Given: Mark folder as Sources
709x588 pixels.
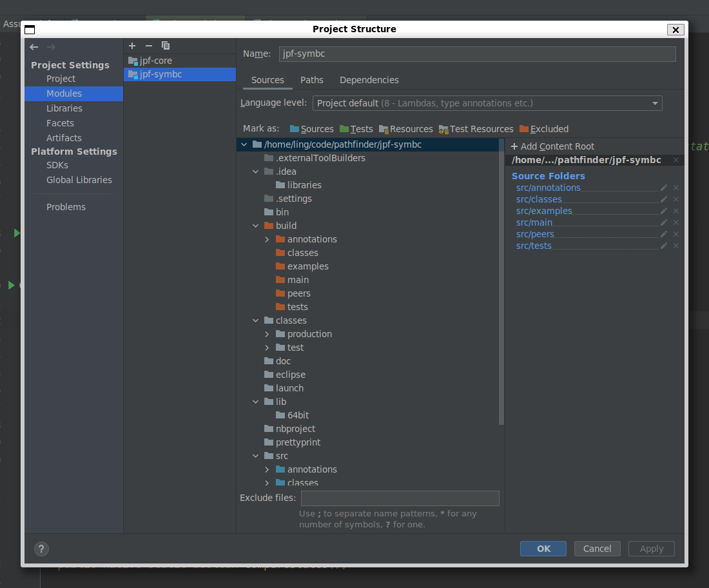Looking at the screenshot, I should point(311,129).
